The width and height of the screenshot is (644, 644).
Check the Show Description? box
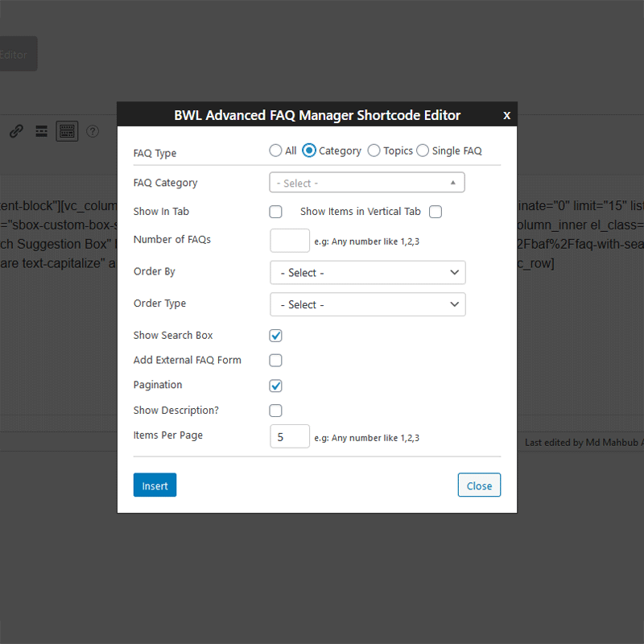[x=275, y=410]
